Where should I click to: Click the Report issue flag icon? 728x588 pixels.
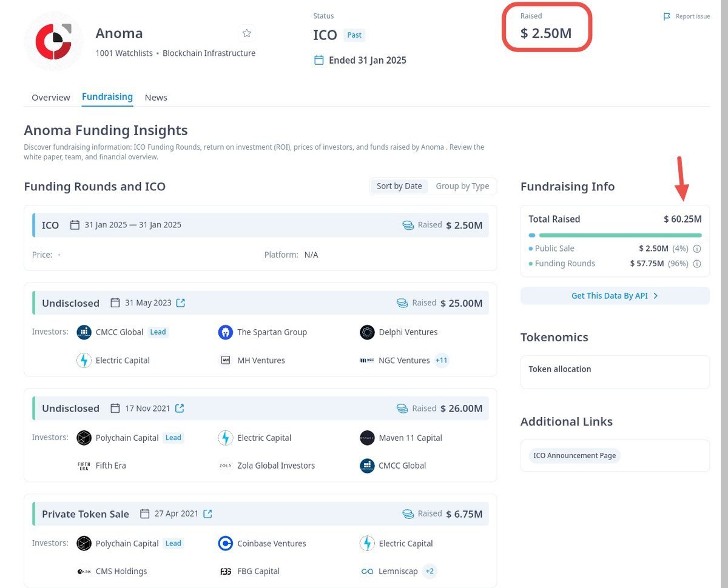[x=666, y=16]
